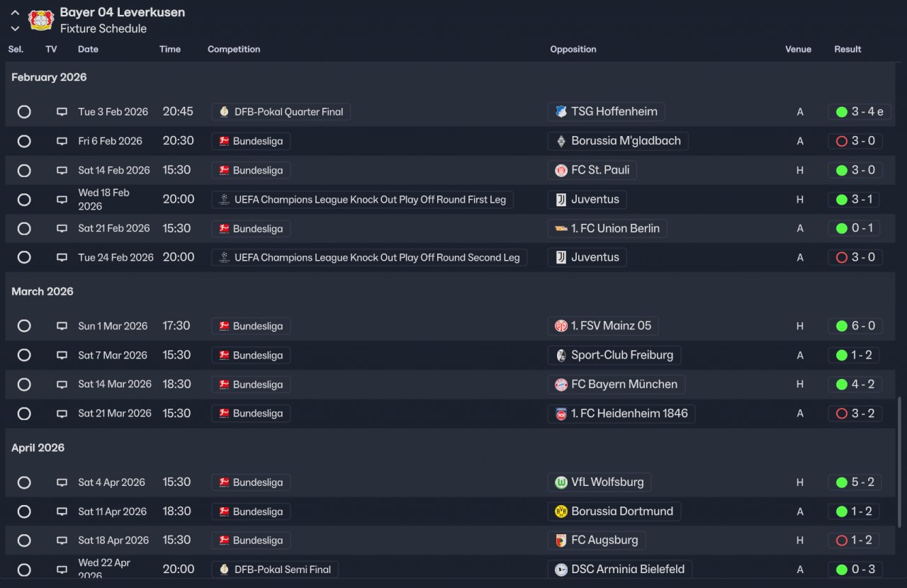907x588 pixels.
Task: Click the TV icon for the Sport-Club Freiburg match
Action: (x=62, y=356)
